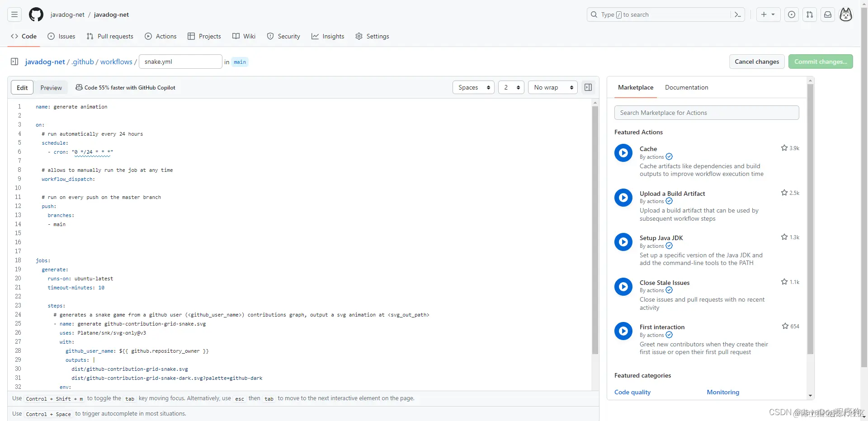Open the Close Stale Issues action
Screen dimensions: 868x421
coord(665,283)
